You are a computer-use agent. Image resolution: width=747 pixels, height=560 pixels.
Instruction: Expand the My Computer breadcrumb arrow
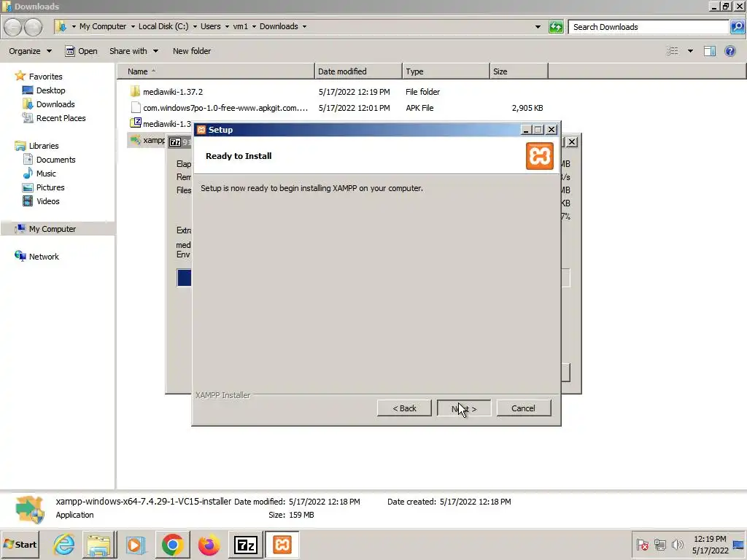pyautogui.click(x=133, y=27)
